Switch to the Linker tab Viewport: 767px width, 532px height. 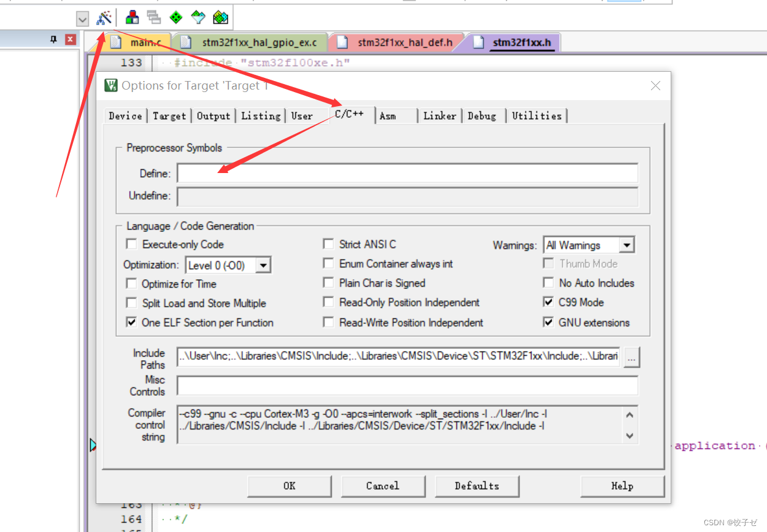(439, 115)
